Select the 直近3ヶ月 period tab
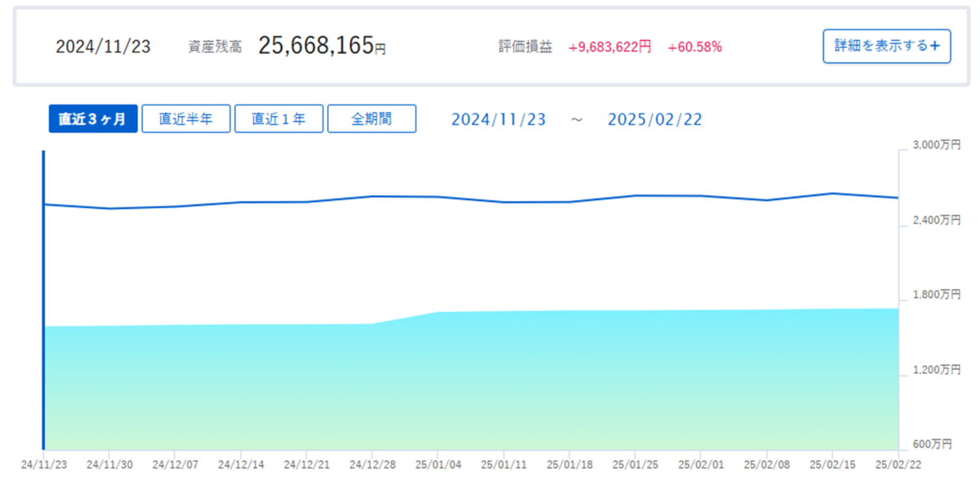The width and height of the screenshot is (980, 490). pos(92,118)
